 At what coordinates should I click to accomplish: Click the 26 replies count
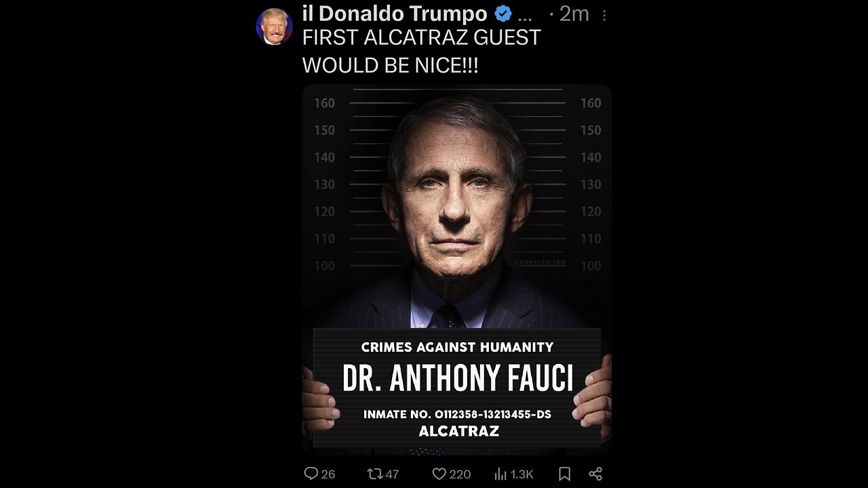[328, 474]
